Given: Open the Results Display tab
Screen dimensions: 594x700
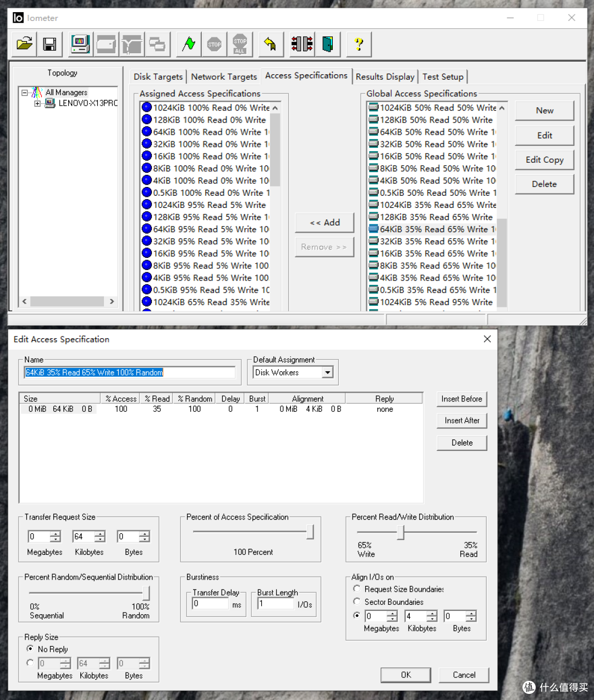Looking at the screenshot, I should point(385,77).
